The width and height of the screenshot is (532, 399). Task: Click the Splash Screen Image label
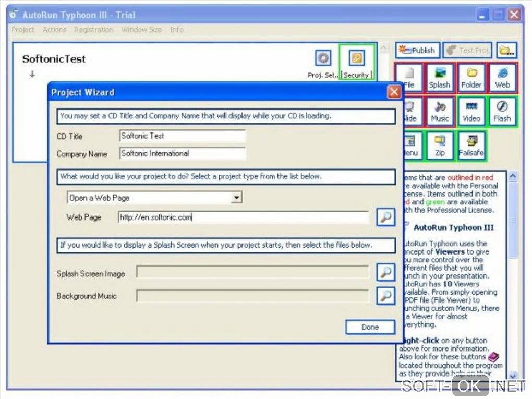(91, 274)
